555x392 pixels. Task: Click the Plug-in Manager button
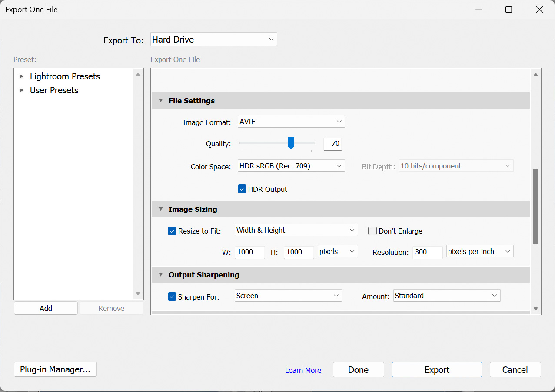click(x=55, y=369)
